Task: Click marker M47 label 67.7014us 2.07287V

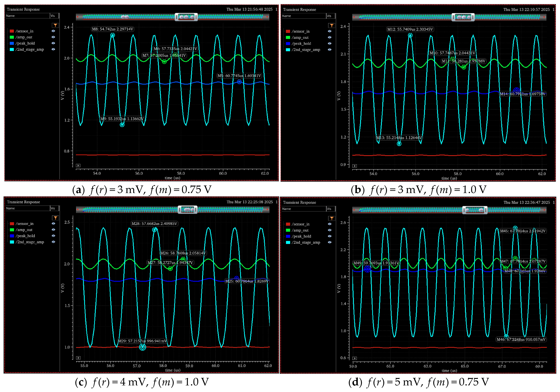Action: [523, 261]
